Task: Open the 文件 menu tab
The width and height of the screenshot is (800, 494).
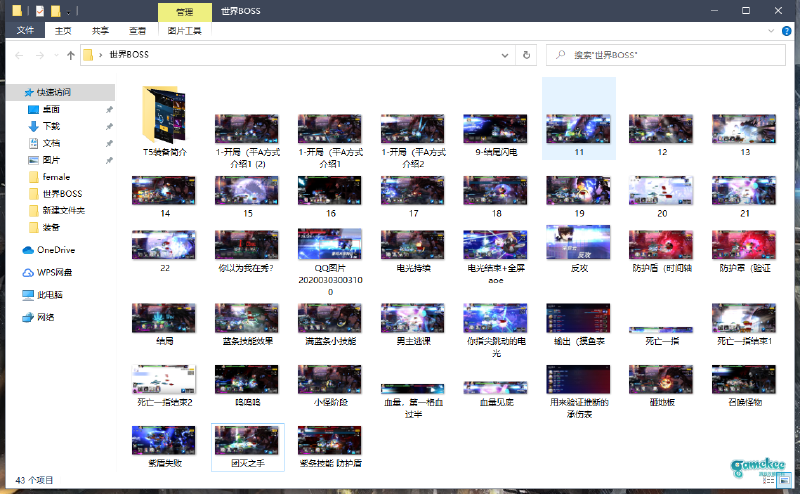Action: [25, 31]
